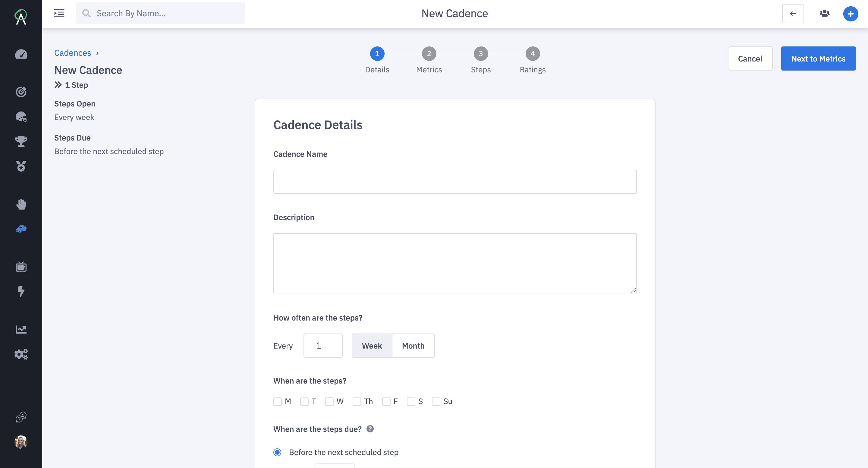The image size is (868, 468).
Task: Click the trophy icon in the sidebar
Action: coord(21,141)
